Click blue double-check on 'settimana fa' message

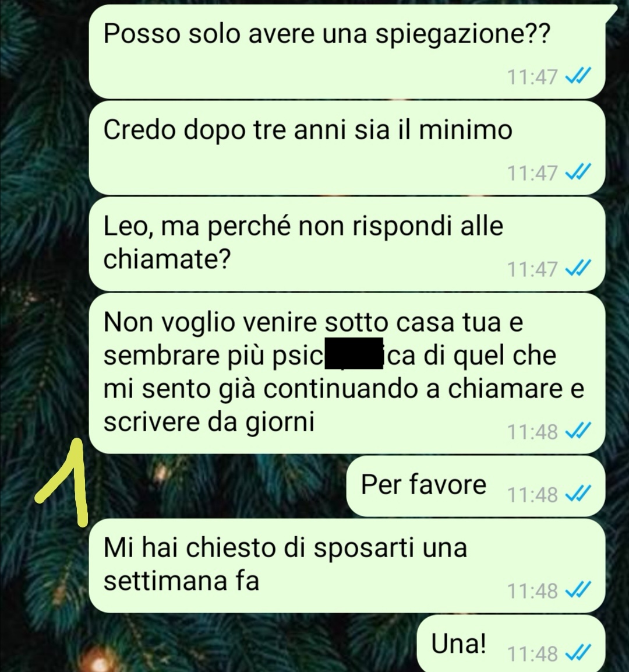click(578, 590)
